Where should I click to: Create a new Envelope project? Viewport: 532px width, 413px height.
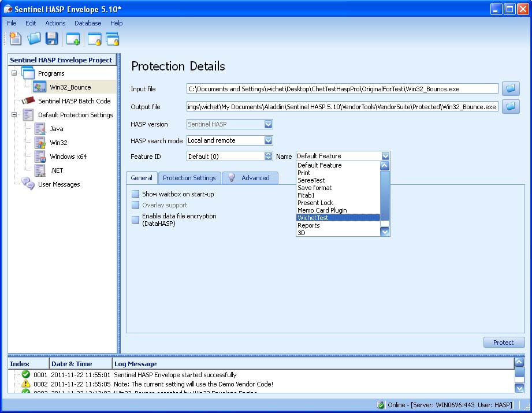[x=14, y=39]
